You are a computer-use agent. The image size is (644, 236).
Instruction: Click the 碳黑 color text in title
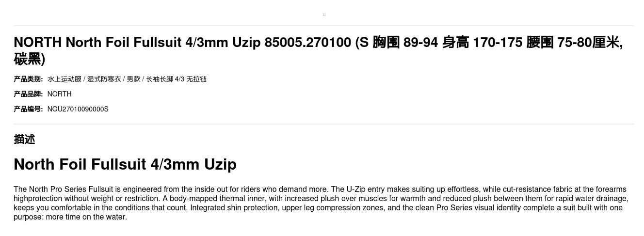[x=27, y=59]
